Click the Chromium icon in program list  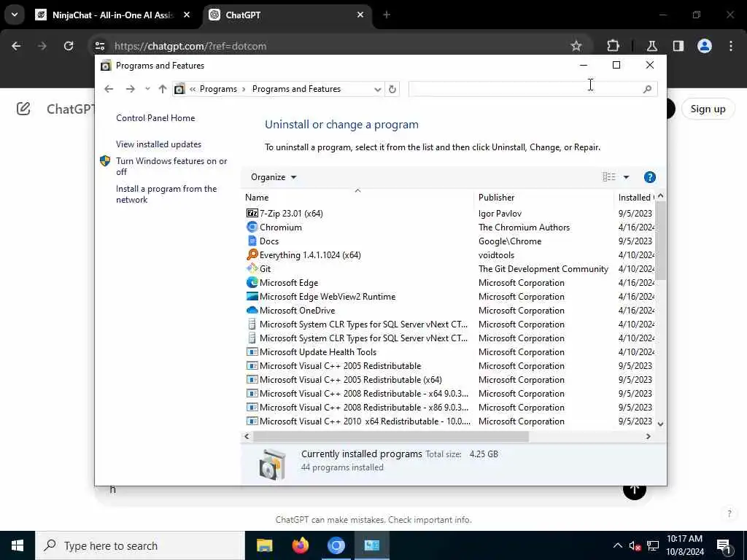point(252,227)
